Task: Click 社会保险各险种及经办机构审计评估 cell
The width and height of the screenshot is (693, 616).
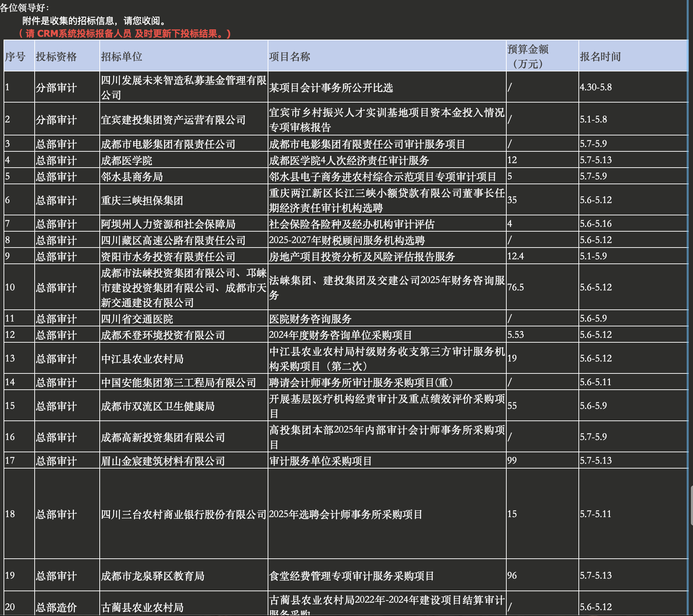Action: coord(387,223)
